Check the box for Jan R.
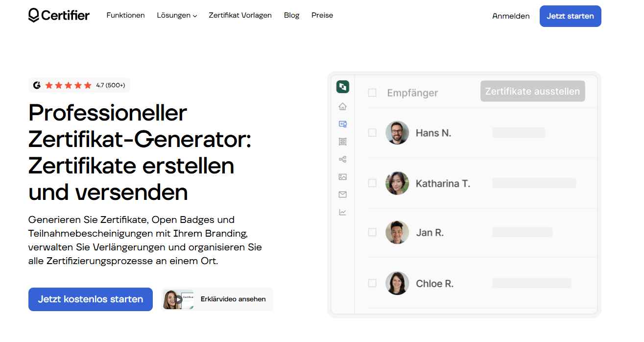The width and height of the screenshot is (644, 342). click(372, 232)
